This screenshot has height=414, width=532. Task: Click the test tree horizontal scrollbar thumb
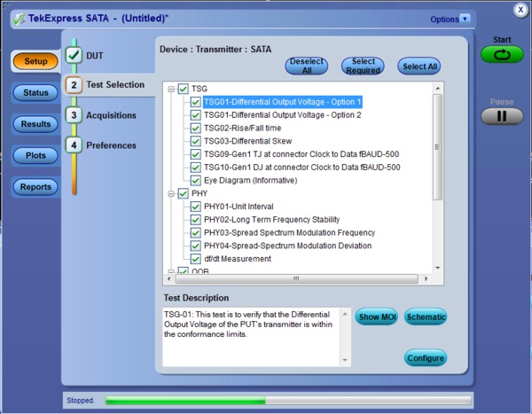click(296, 279)
